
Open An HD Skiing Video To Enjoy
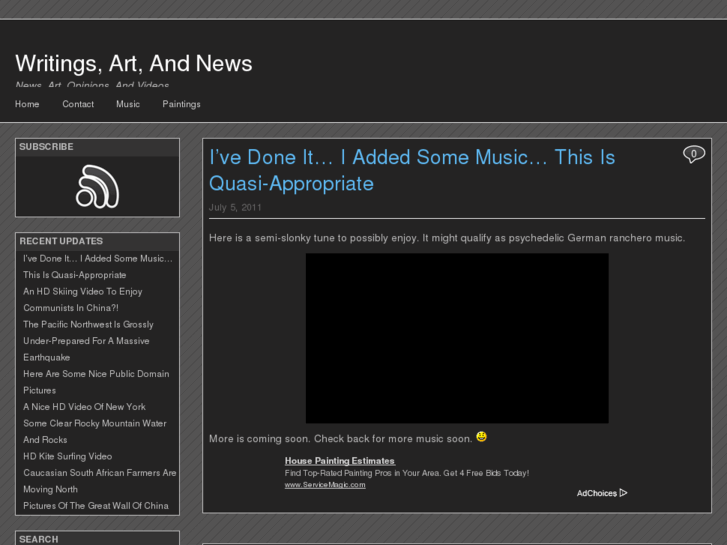click(83, 292)
